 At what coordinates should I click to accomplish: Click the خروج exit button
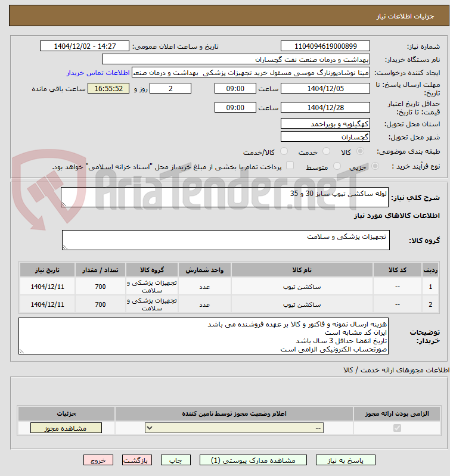(x=98, y=461)
